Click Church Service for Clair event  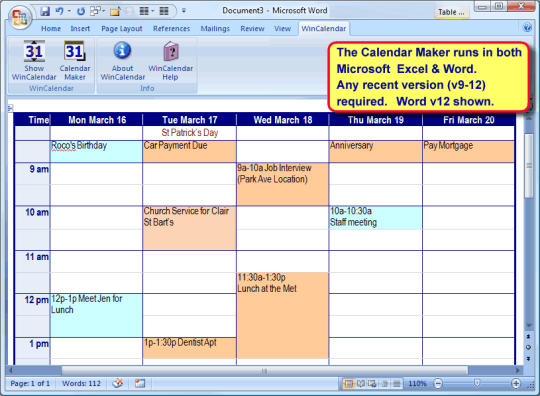[x=189, y=228]
